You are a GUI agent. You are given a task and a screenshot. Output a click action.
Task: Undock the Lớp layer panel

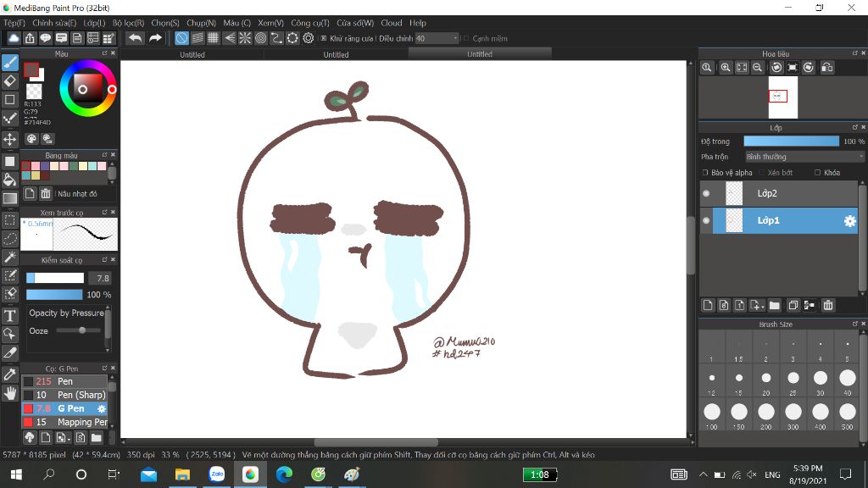click(x=855, y=127)
